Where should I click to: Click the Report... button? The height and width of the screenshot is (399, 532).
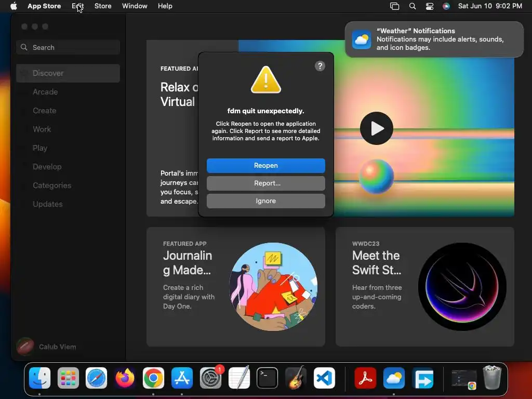click(265, 183)
